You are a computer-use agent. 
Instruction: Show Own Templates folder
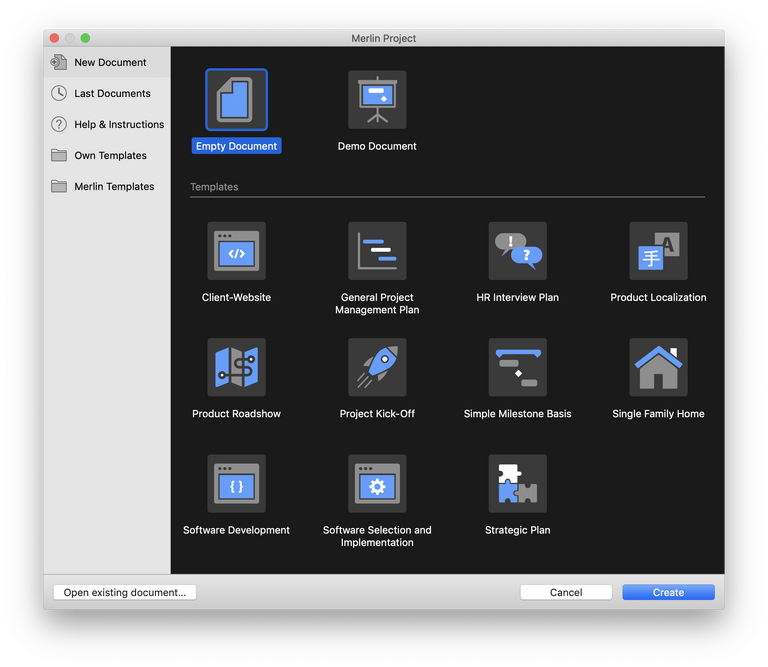point(110,156)
